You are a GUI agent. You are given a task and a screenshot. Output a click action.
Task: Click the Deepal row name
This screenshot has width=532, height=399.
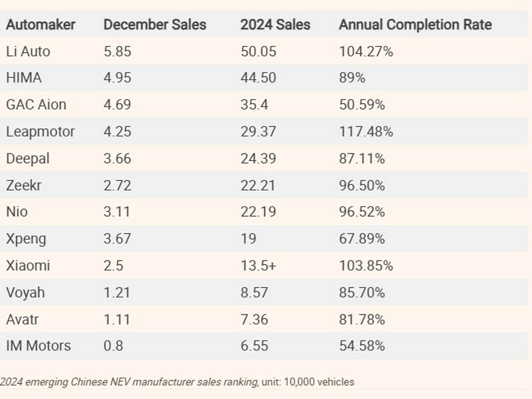tap(27, 158)
